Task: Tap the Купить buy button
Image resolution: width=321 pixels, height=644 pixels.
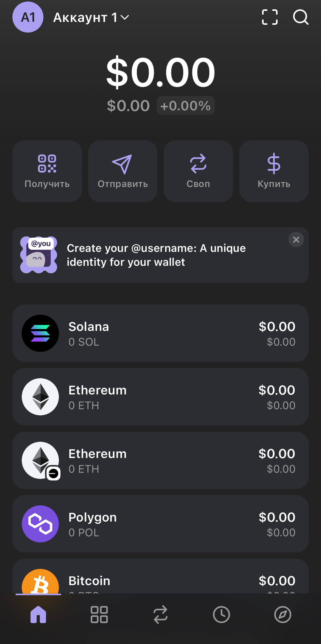Action: click(274, 171)
